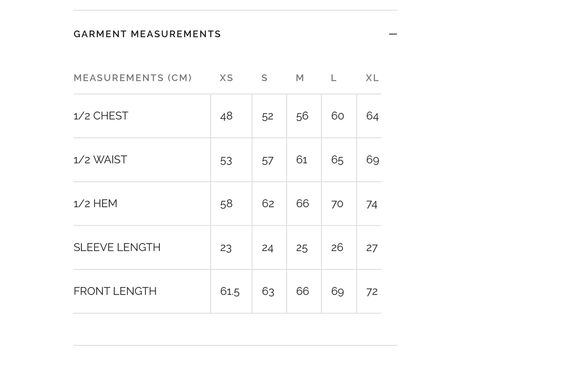The image size is (588, 390).
Task: Click the S sleeve length value 24
Action: (x=268, y=248)
